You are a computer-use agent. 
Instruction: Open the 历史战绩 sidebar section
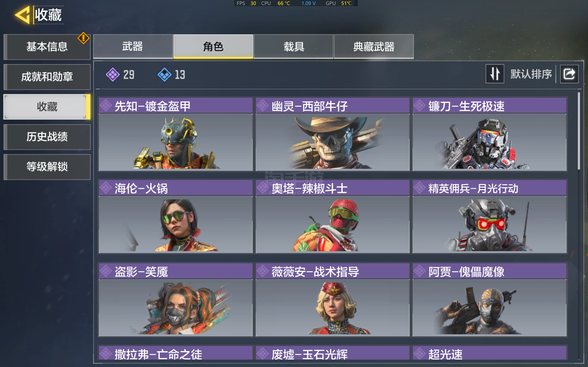tap(47, 137)
